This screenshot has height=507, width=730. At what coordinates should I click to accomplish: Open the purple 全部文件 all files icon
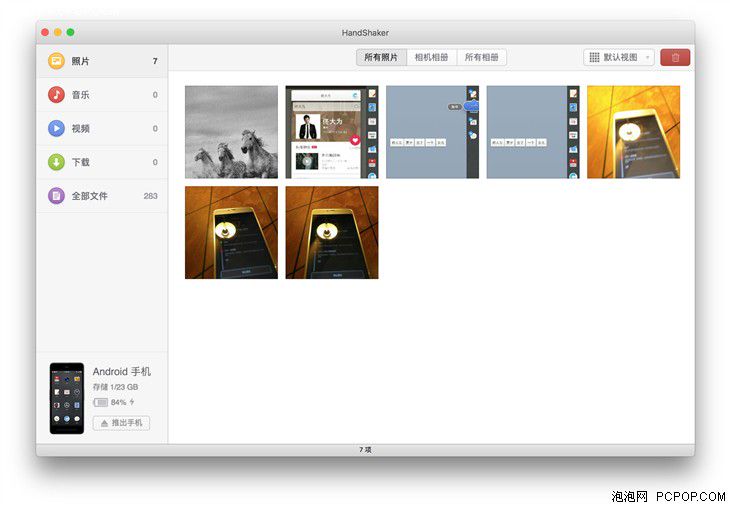(x=56, y=196)
